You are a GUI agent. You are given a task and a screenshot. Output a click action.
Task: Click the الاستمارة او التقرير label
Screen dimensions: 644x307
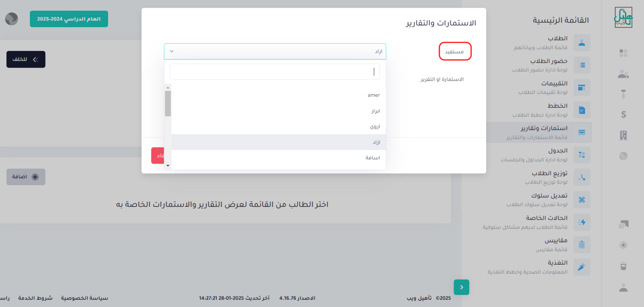point(442,79)
